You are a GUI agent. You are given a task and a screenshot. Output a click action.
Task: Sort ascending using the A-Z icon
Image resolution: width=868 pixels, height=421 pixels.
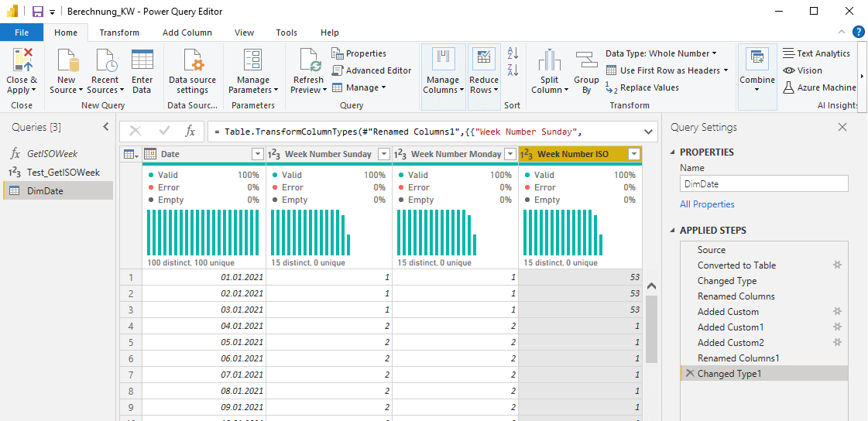[x=512, y=53]
